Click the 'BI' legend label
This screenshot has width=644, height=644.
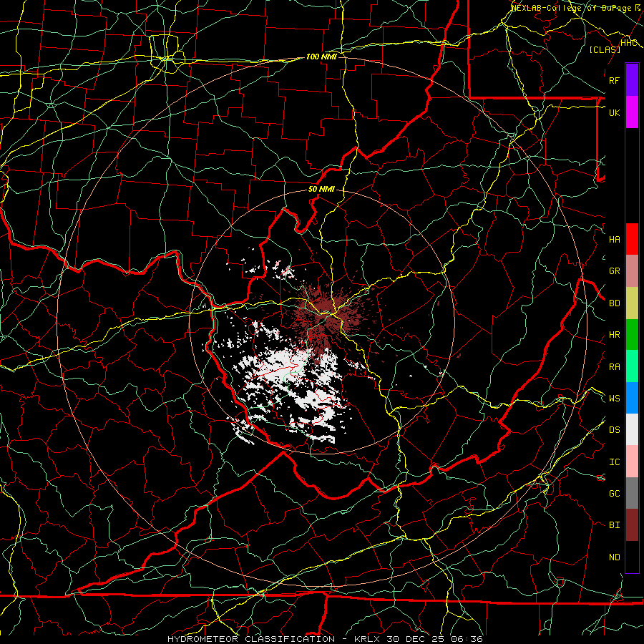614,525
